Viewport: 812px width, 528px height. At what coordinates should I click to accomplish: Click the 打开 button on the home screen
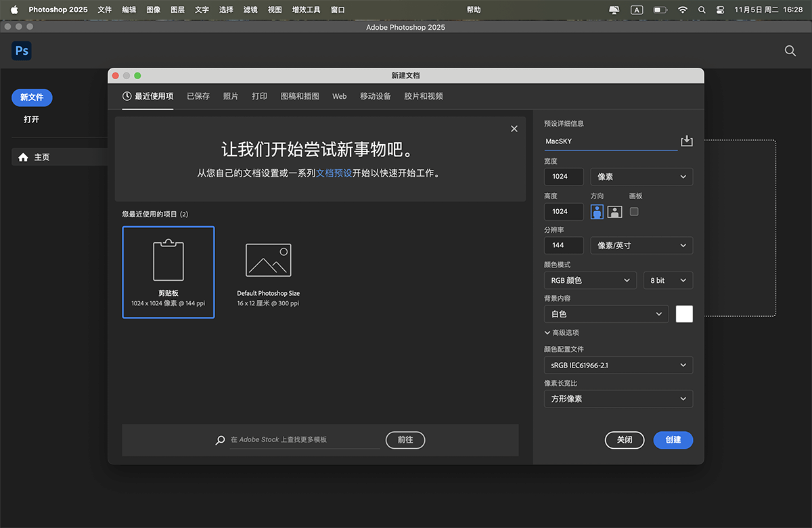point(32,119)
